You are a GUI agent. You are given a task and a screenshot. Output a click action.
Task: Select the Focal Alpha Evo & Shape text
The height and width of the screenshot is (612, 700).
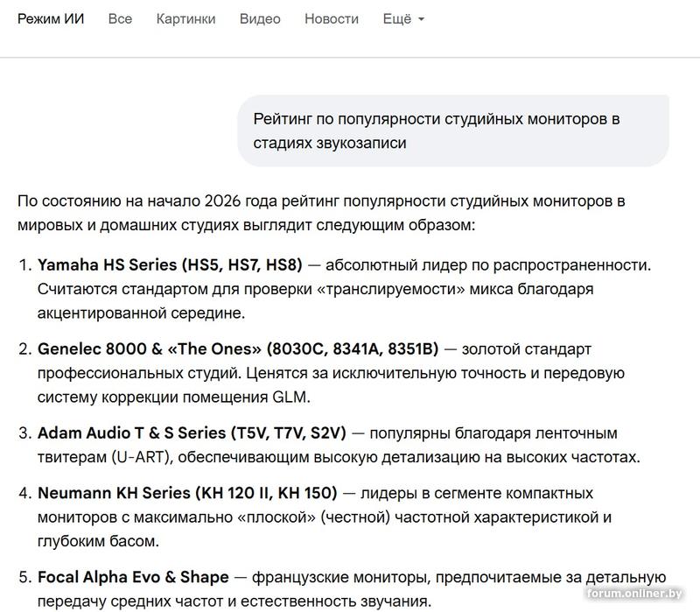pos(132,576)
